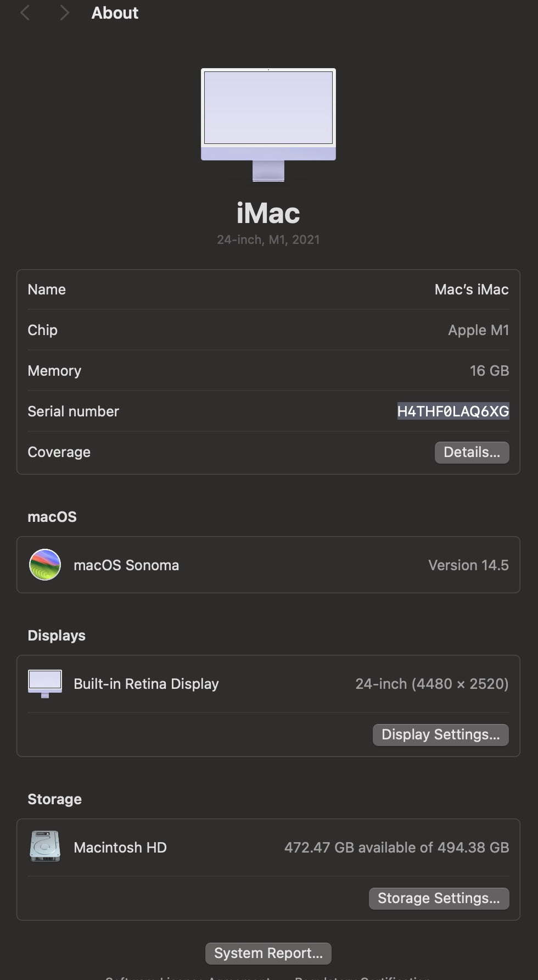Click the macOS Sonoma logo icon
This screenshot has height=980, width=538.
[45, 565]
